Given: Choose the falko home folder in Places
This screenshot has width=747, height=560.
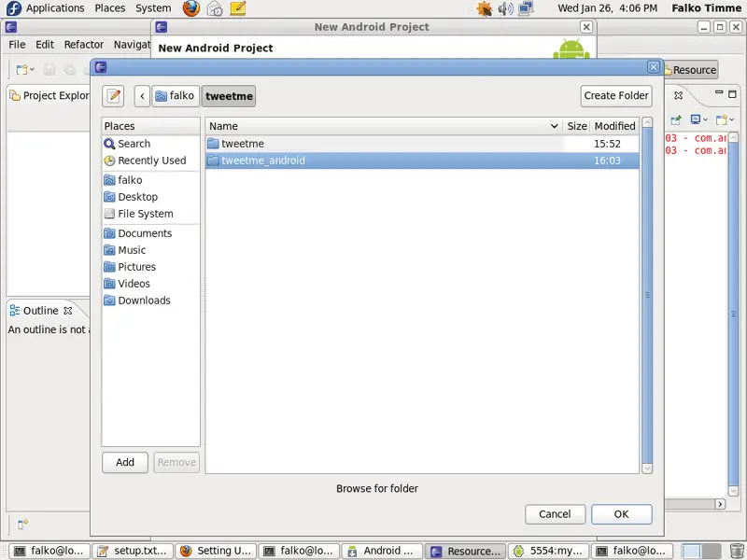Looking at the screenshot, I should (x=151, y=180).
